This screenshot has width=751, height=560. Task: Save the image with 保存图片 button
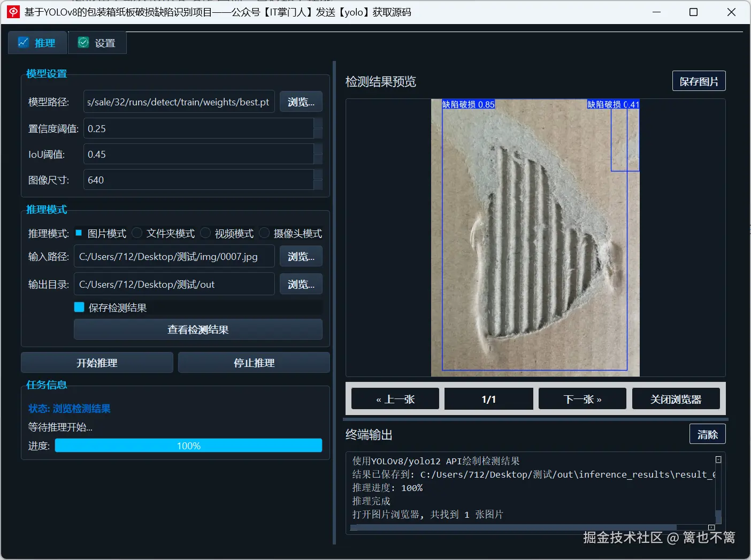pyautogui.click(x=699, y=81)
